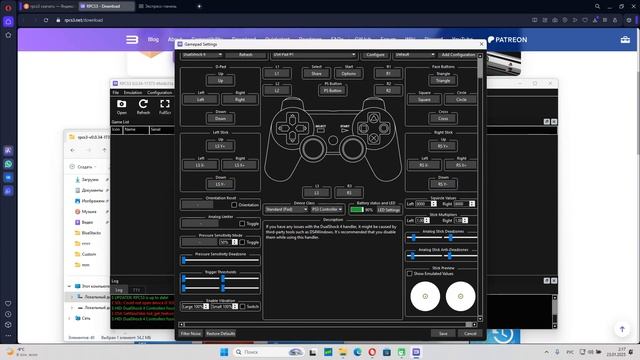Viewport: 640px width, 360px height.
Task: Open the DualShock 4 handler dropdown
Action: (x=202, y=54)
